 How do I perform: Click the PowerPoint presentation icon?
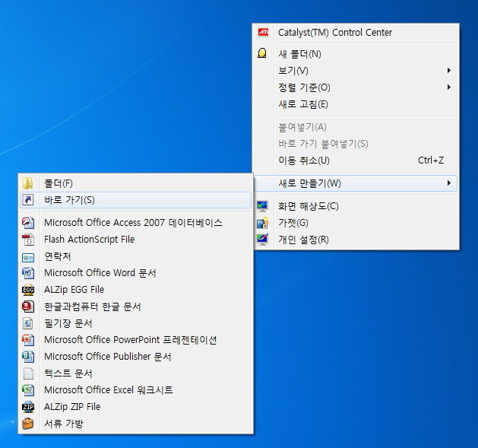28,340
